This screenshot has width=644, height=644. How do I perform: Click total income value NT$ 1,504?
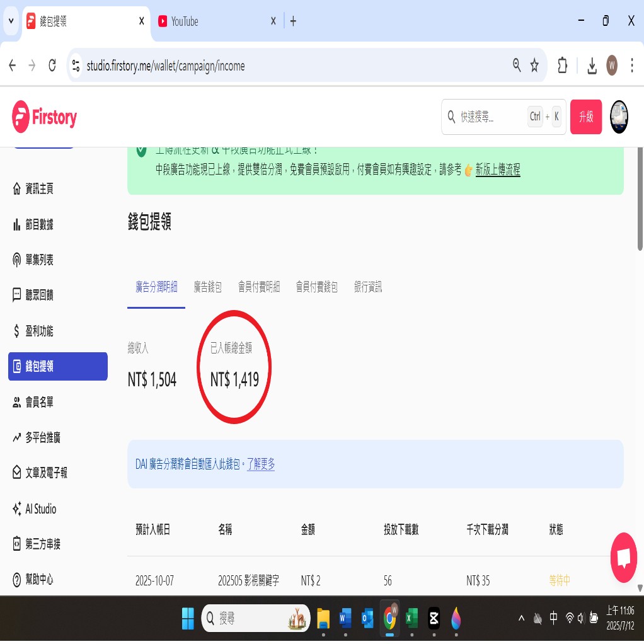[x=152, y=379]
